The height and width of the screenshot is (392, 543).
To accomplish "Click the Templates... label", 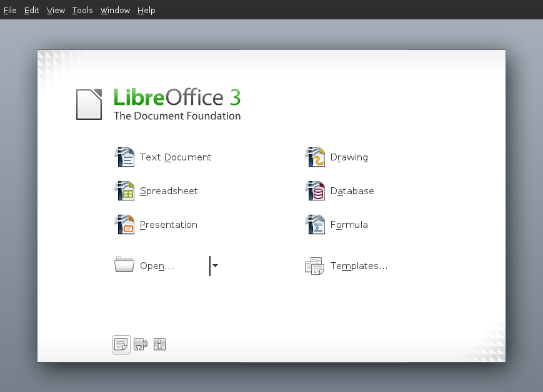I will (359, 266).
